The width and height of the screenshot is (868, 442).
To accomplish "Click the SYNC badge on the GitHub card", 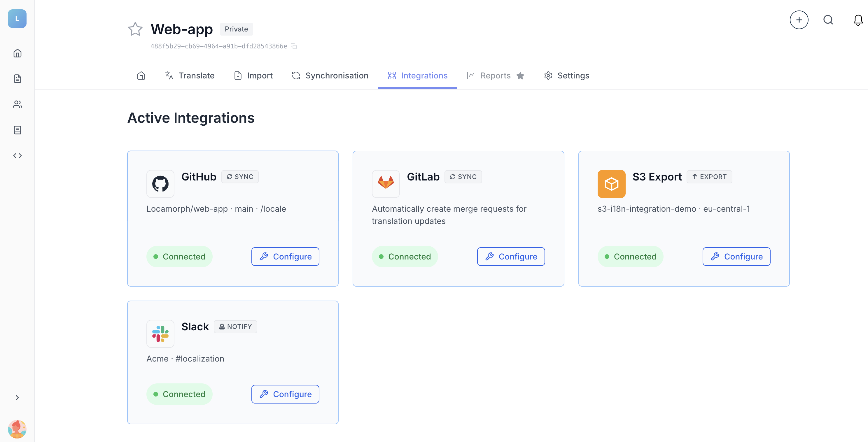I will 240,176.
